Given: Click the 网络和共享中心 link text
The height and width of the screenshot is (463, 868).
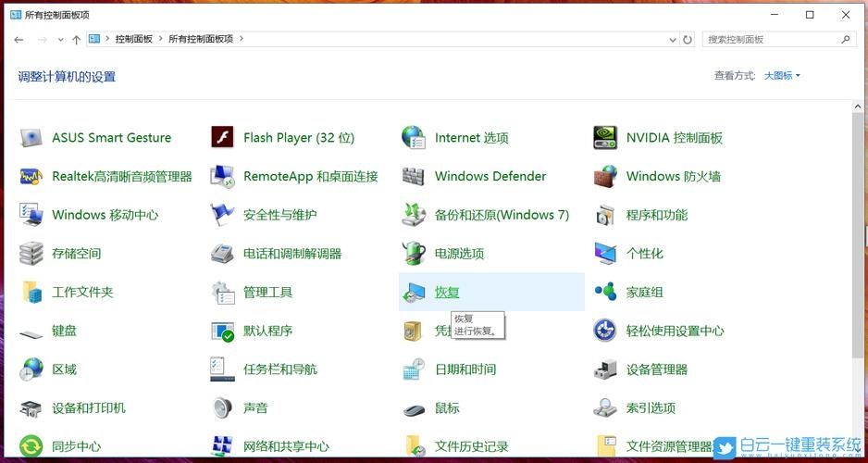Looking at the screenshot, I should tap(286, 445).
